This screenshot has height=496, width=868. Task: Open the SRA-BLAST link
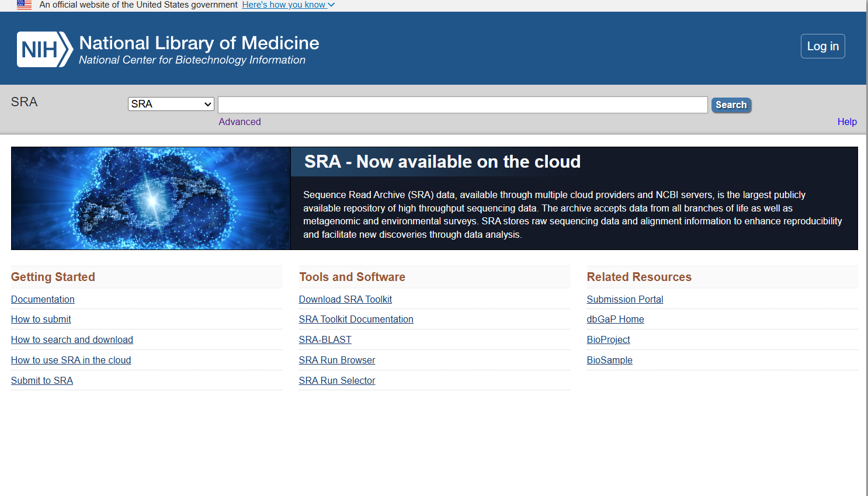pyautogui.click(x=325, y=339)
